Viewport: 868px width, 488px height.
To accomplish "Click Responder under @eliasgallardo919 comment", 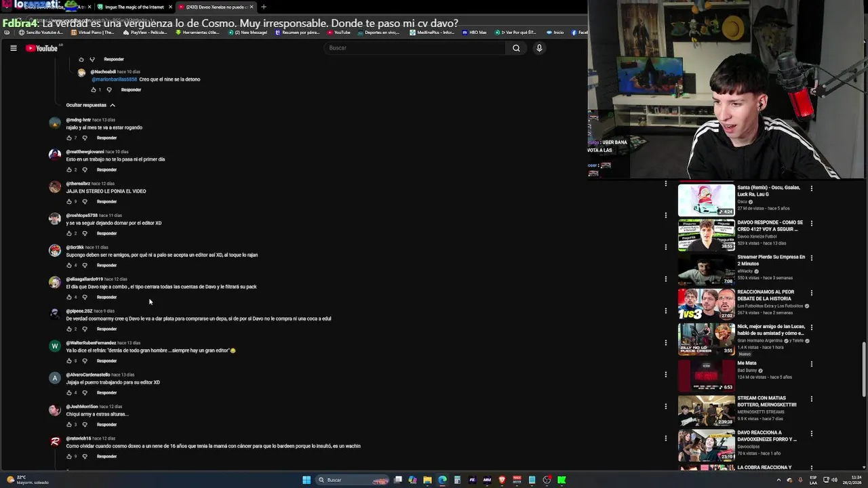I will coord(106,297).
